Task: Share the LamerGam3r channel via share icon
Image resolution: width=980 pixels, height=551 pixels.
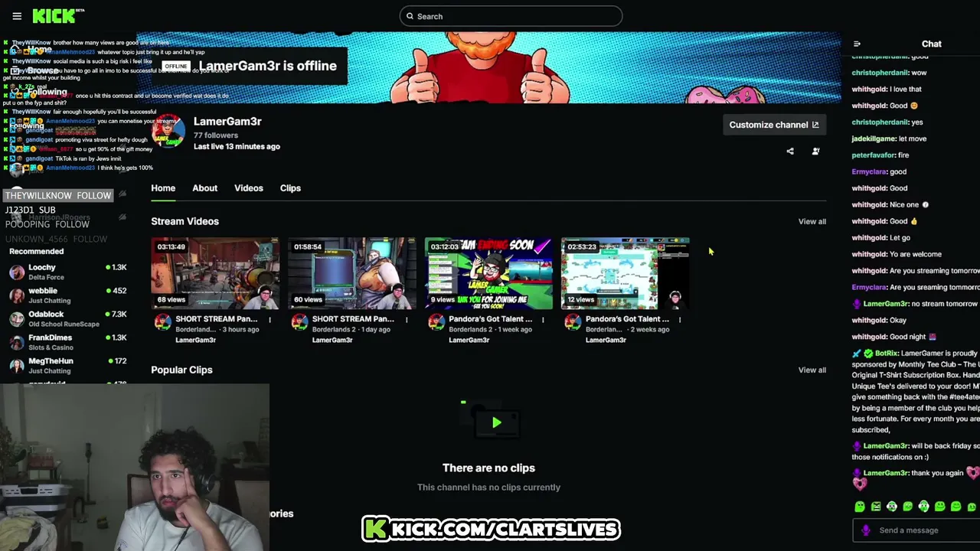Action: (x=790, y=152)
